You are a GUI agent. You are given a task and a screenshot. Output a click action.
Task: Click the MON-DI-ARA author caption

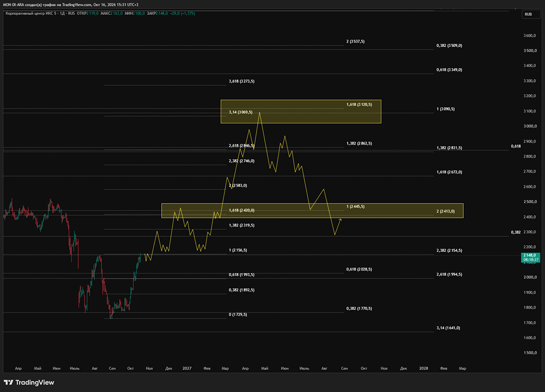click(x=13, y=4)
